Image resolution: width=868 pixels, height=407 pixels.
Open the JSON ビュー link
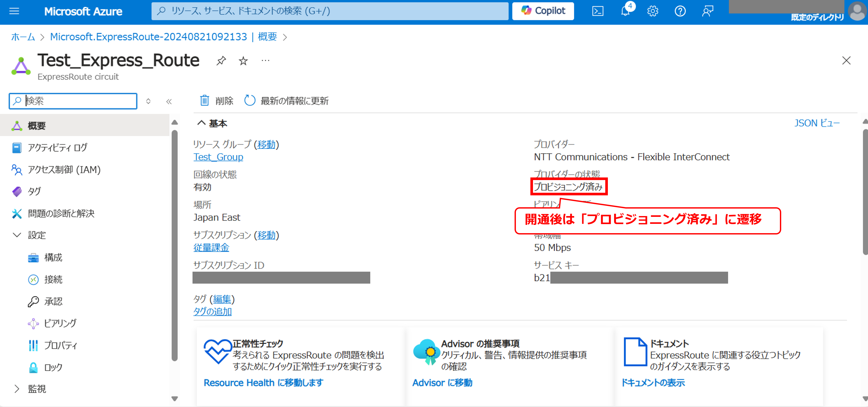pyautogui.click(x=817, y=123)
